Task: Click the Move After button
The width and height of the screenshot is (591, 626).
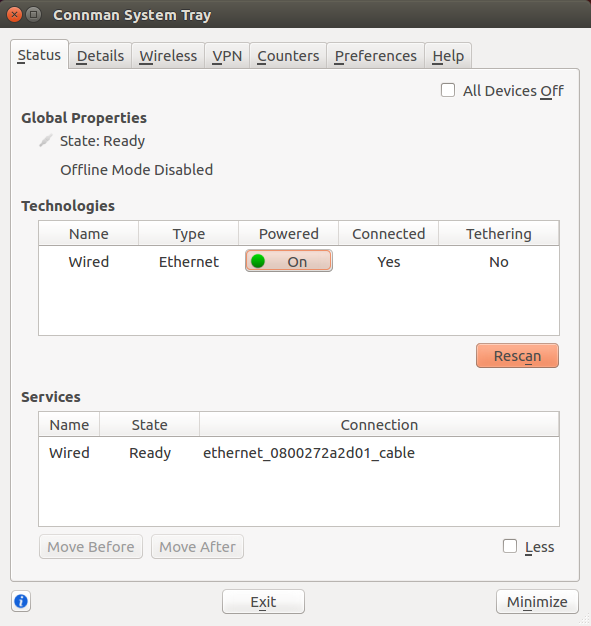Action: click(197, 547)
